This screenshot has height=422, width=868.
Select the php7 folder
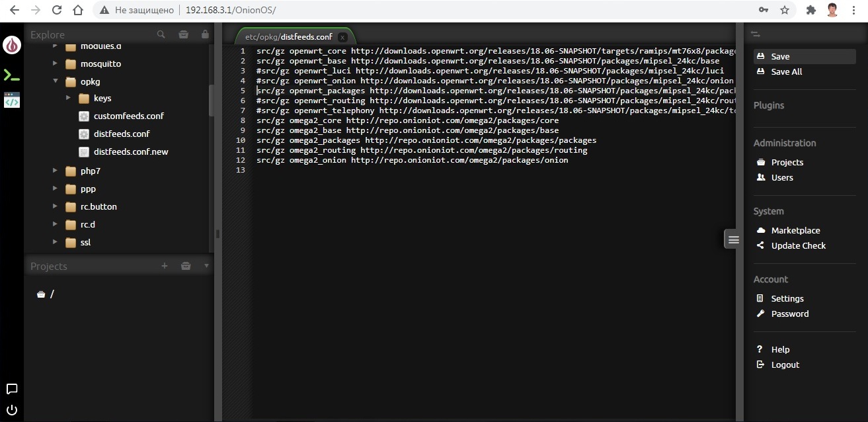[90, 171]
